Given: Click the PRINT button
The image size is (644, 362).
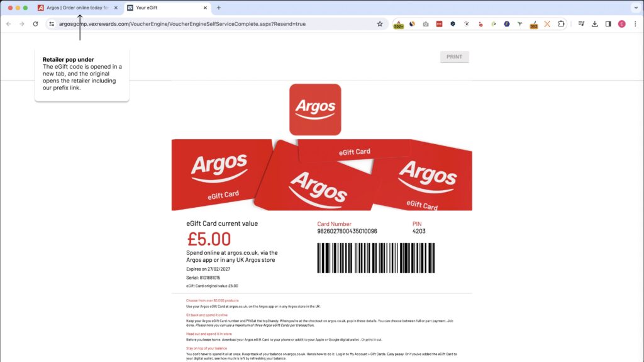Looking at the screenshot, I should tap(454, 57).
